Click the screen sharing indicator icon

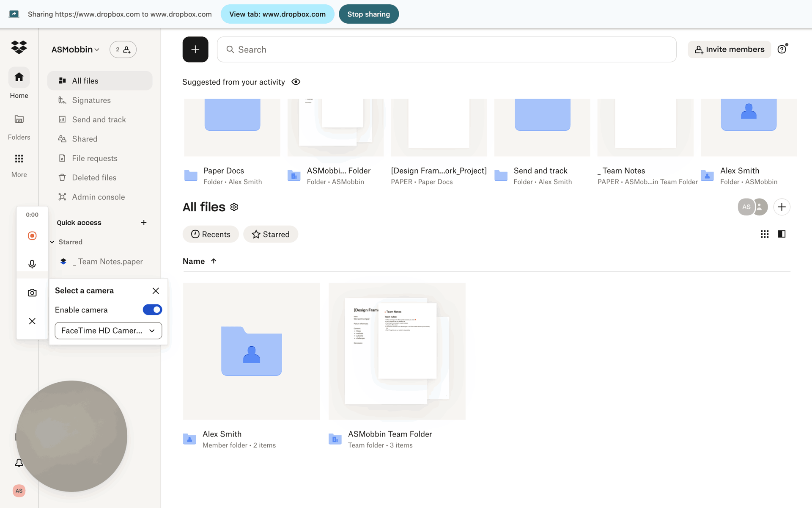[x=14, y=14]
